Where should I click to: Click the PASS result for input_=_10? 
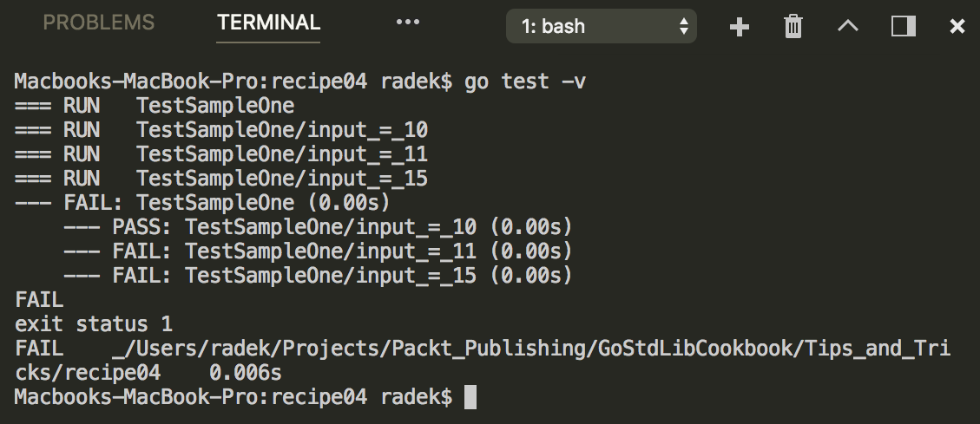pyautogui.click(x=318, y=227)
